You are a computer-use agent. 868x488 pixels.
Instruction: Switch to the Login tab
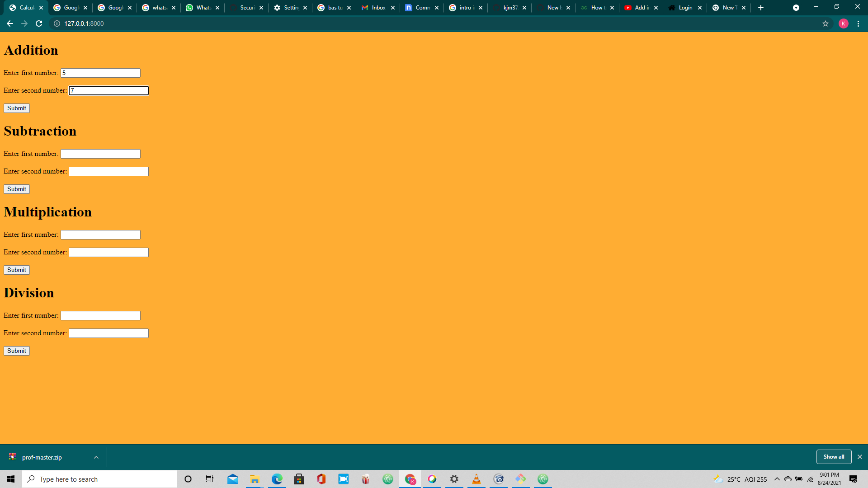coord(683,8)
